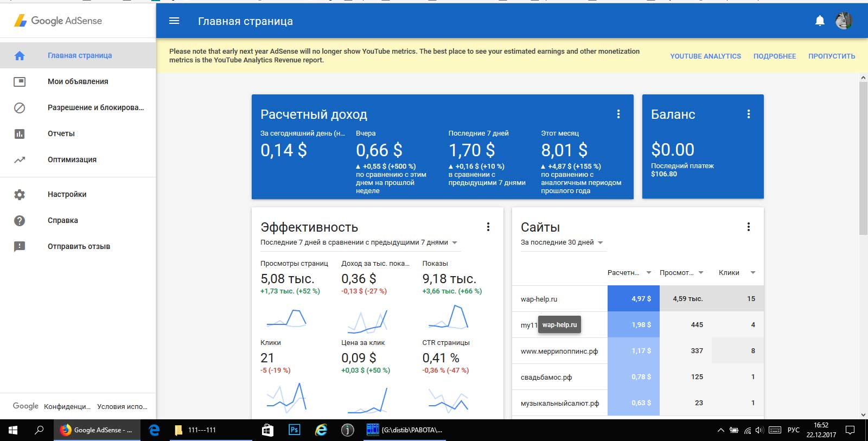Open the Баланс card three-dot menu
Viewport: 868px width, 441px height.
(748, 114)
